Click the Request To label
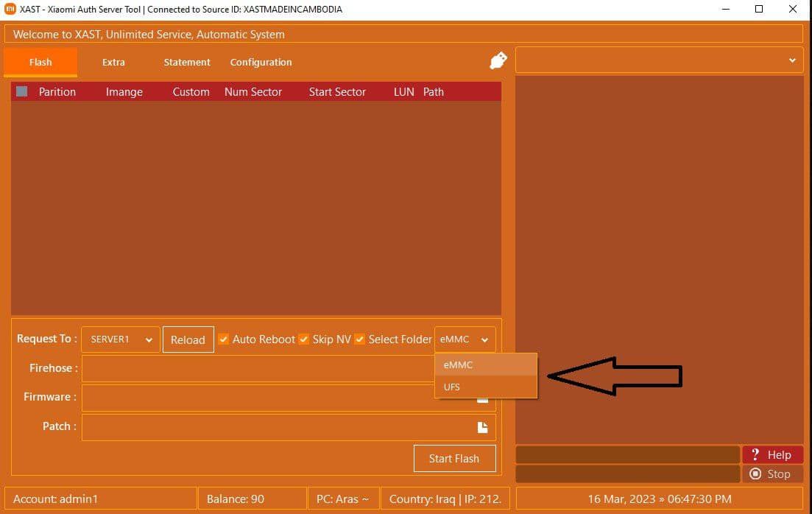This screenshot has width=812, height=514. click(46, 339)
